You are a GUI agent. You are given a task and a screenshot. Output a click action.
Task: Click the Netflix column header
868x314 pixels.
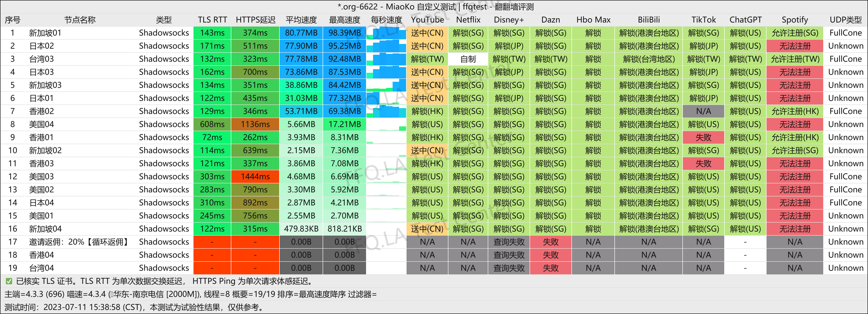click(468, 20)
